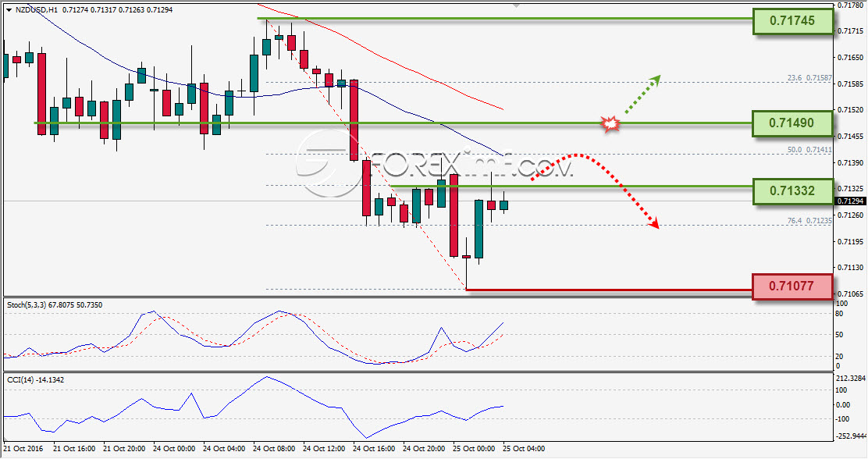The height and width of the screenshot is (459, 868).
Task: Click the gray chart shift marker triangle
Action: pos(516,5)
